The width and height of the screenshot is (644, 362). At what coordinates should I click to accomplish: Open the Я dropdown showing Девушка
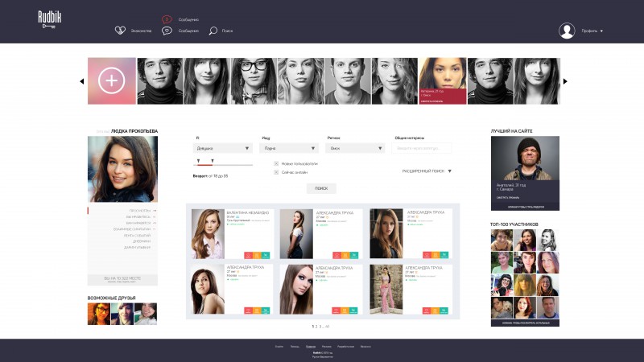[x=223, y=148]
